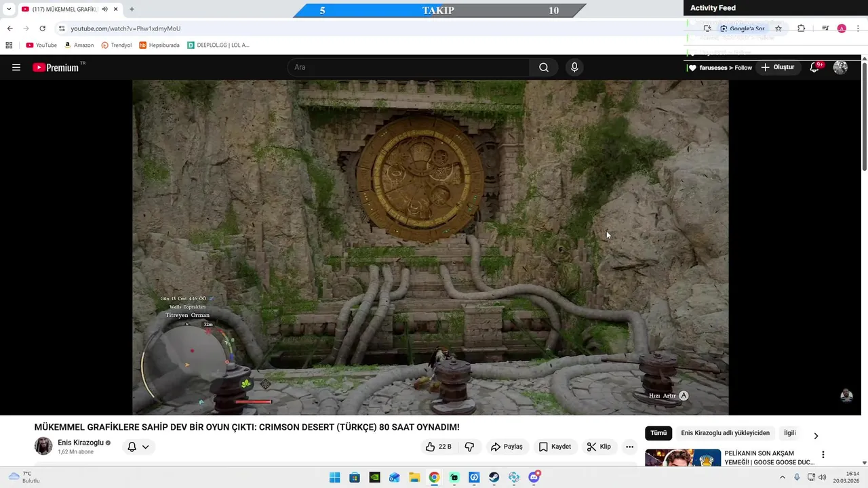Open Chrome three-dot menu
The width and height of the screenshot is (868, 488).
pyautogui.click(x=859, y=28)
